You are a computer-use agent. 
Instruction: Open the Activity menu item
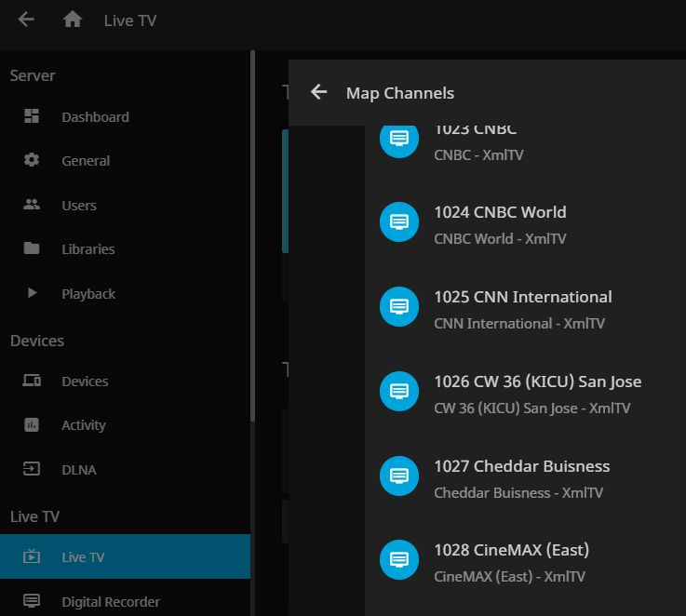[x=125, y=425]
